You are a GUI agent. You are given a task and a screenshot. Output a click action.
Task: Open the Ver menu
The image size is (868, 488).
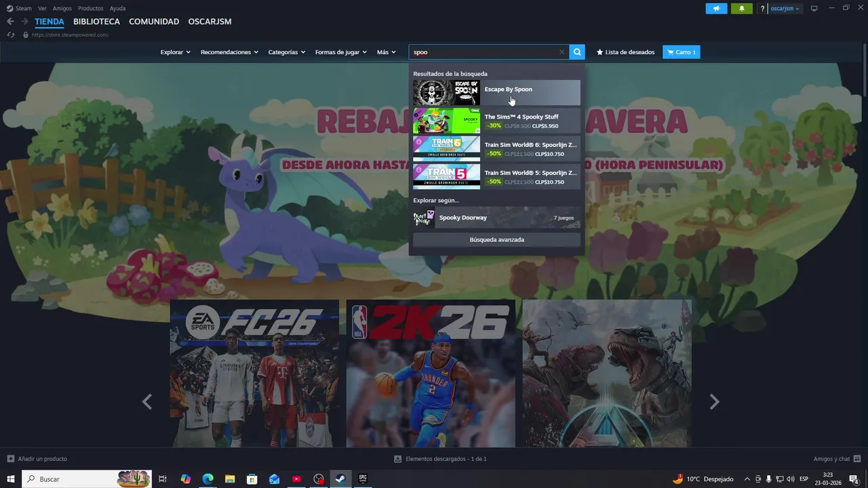pos(42,9)
